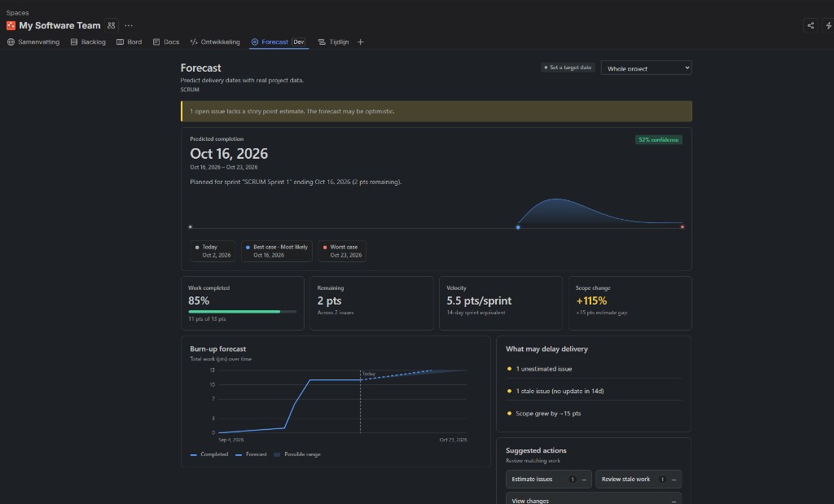Image resolution: width=834 pixels, height=504 pixels.
Task: Click the Dev badge on Forecast tab
Action: (299, 42)
